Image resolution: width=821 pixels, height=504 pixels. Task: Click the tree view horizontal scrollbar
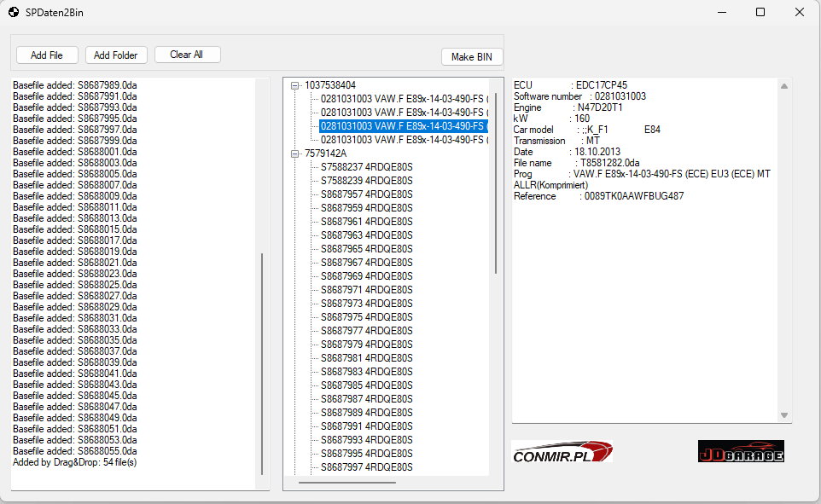pos(347,483)
